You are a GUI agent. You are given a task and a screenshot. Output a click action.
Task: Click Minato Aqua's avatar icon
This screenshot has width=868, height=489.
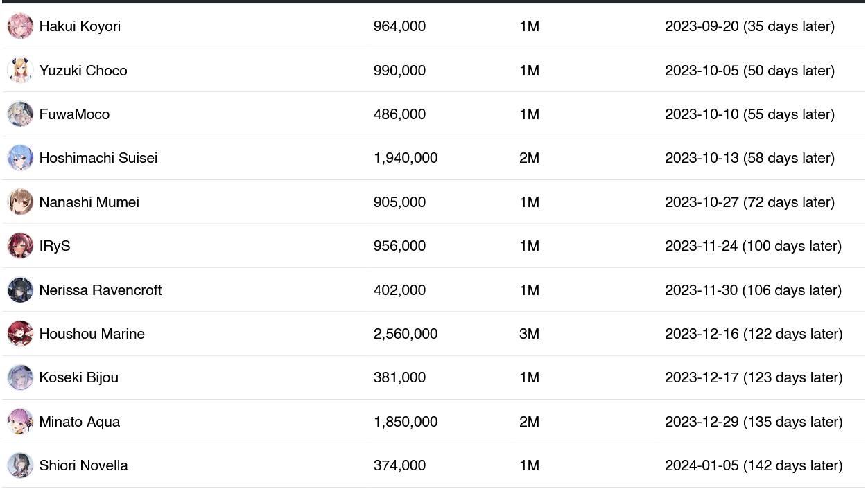click(20, 422)
